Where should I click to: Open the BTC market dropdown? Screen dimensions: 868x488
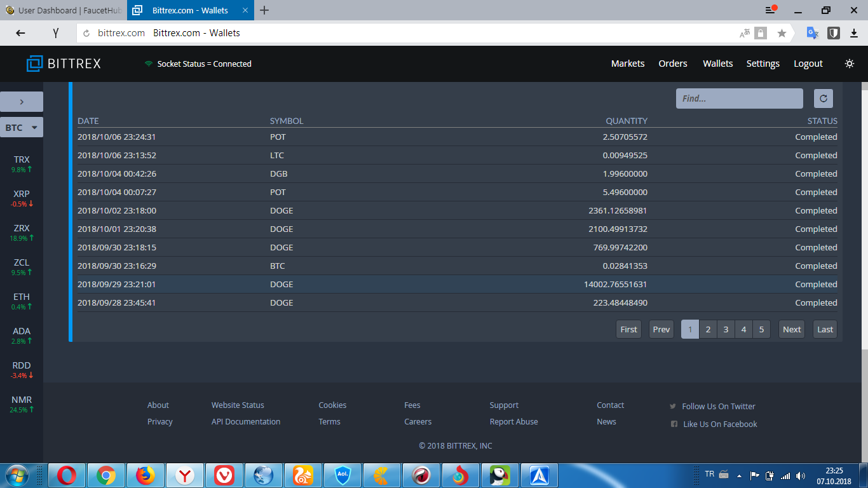(x=22, y=128)
